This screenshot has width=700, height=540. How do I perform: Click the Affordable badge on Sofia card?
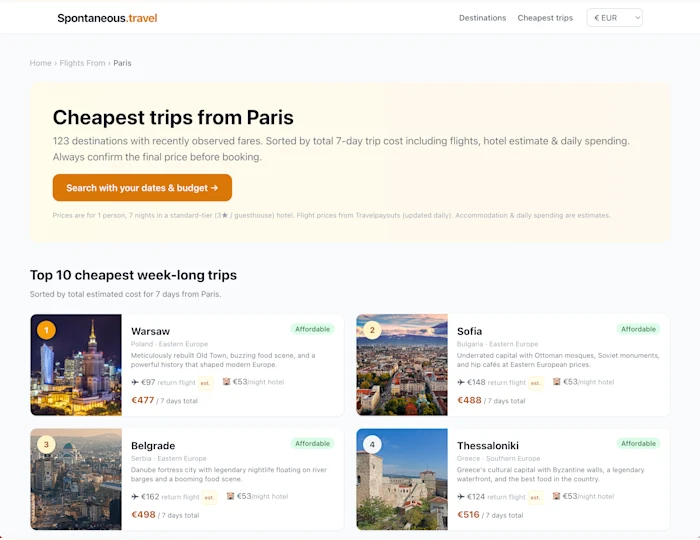(x=638, y=329)
